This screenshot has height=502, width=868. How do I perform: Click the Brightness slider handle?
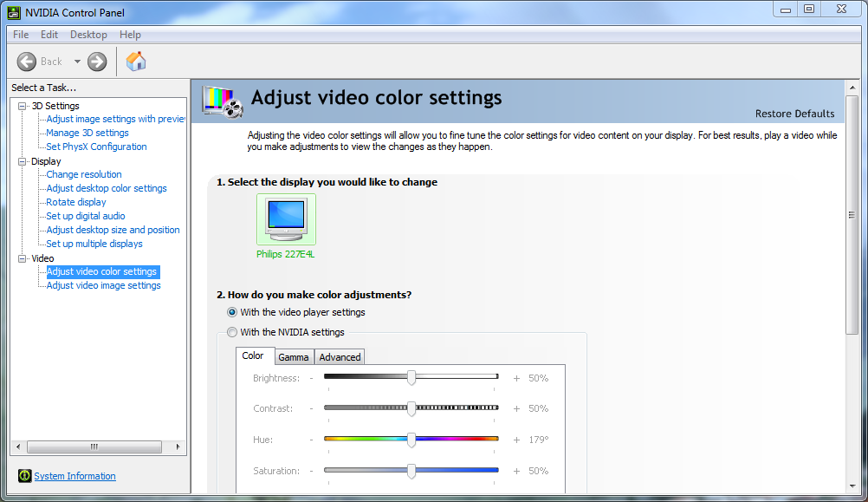point(411,378)
